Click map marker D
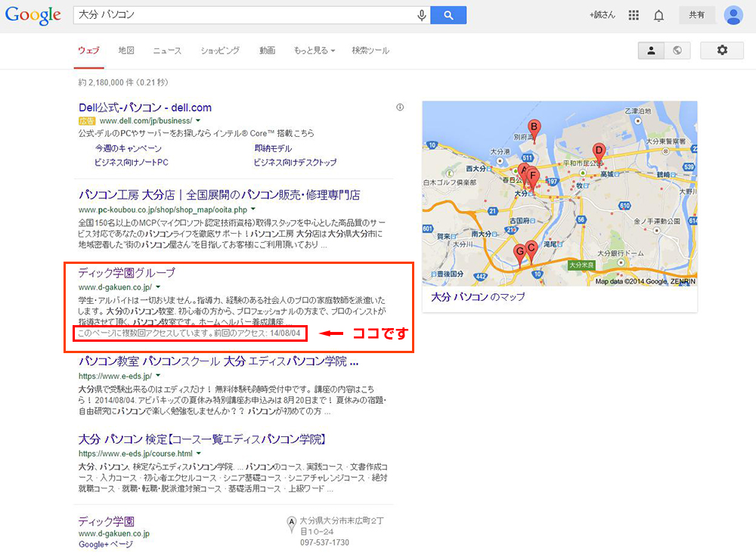Screen dimensions: 756x558 coord(599,153)
